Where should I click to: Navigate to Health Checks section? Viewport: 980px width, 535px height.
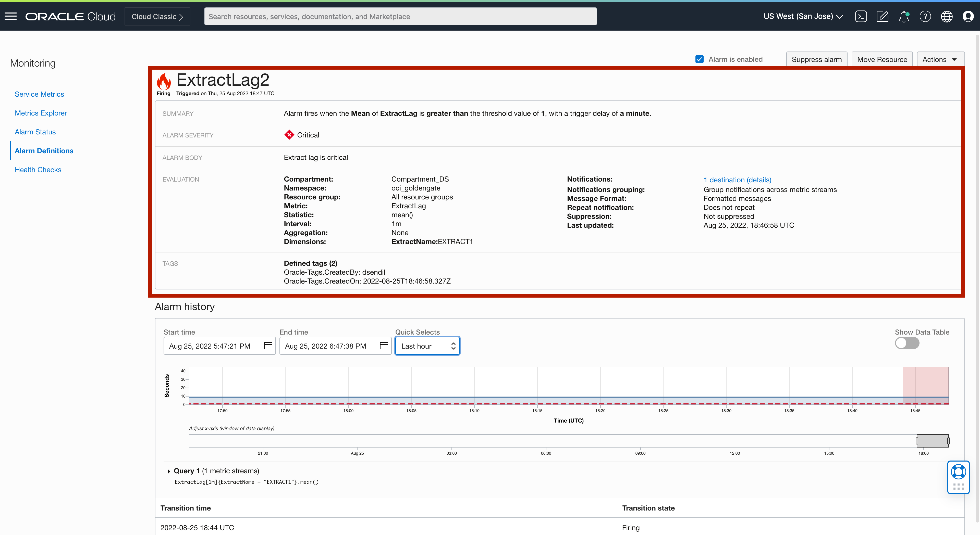coord(38,170)
